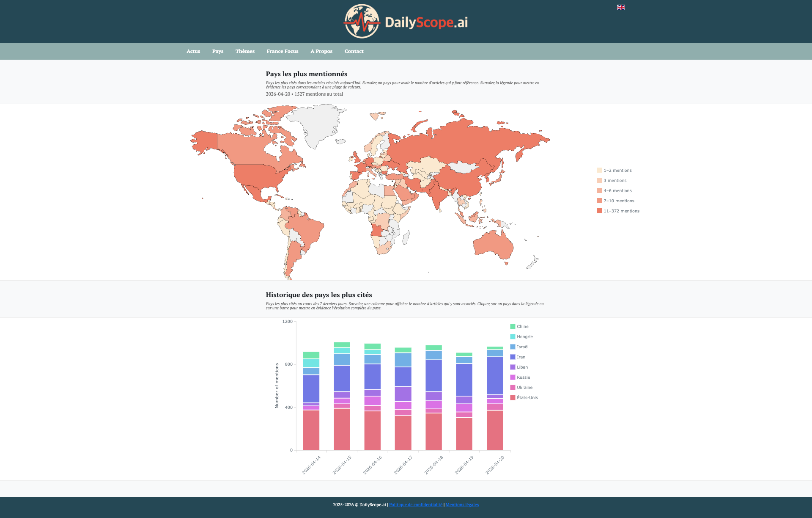Click the Iran segment of the 2026-04-20 bar
The width and height of the screenshot is (812, 518).
coord(495,375)
